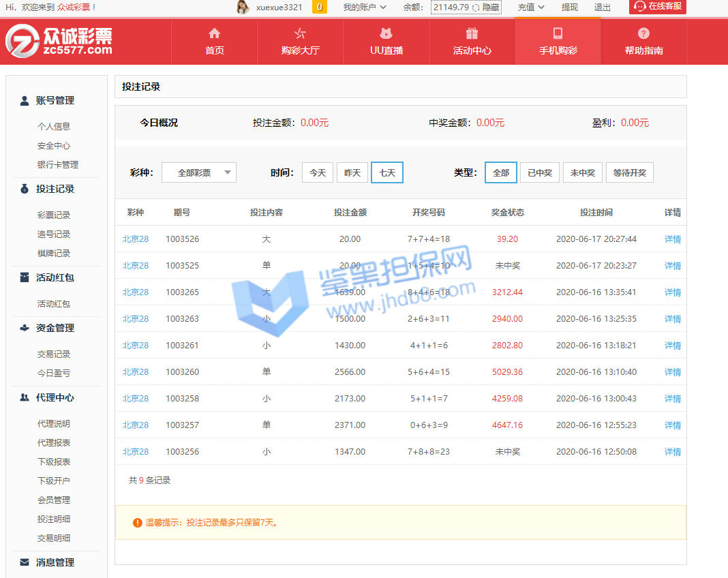Click the user avatar picture

pyautogui.click(x=243, y=7)
